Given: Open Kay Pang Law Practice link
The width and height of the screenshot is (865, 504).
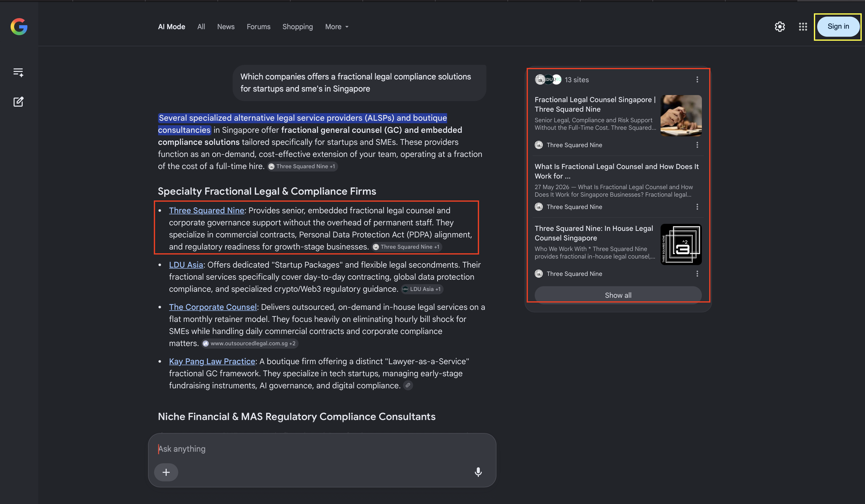Looking at the screenshot, I should coord(212,361).
